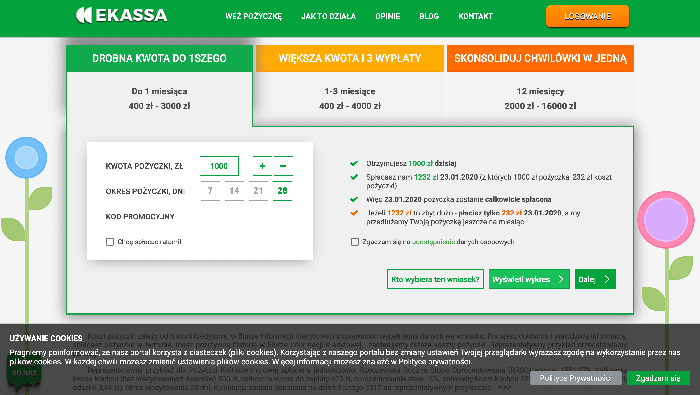Click the LOGOWANIE button
Screen dimensions: 700x395
point(588,17)
